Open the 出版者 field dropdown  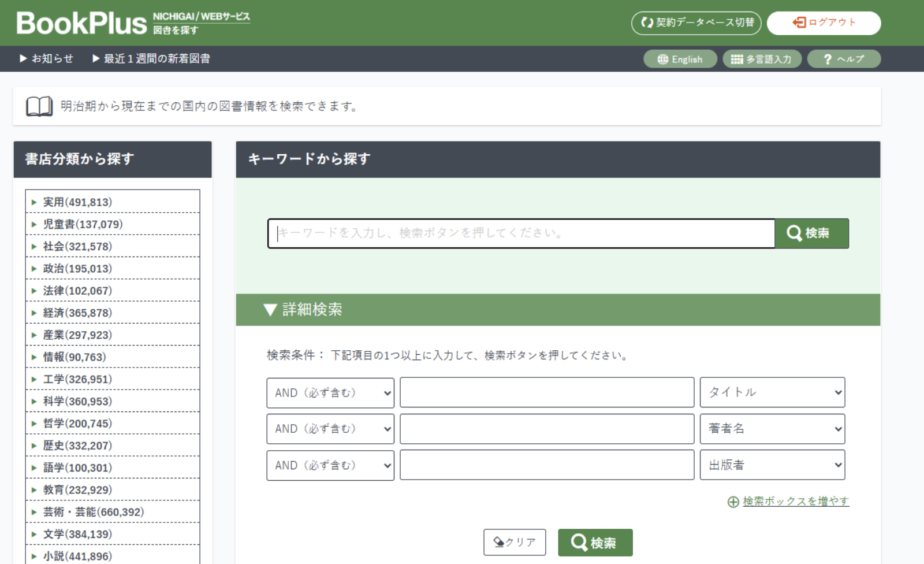[772, 465]
